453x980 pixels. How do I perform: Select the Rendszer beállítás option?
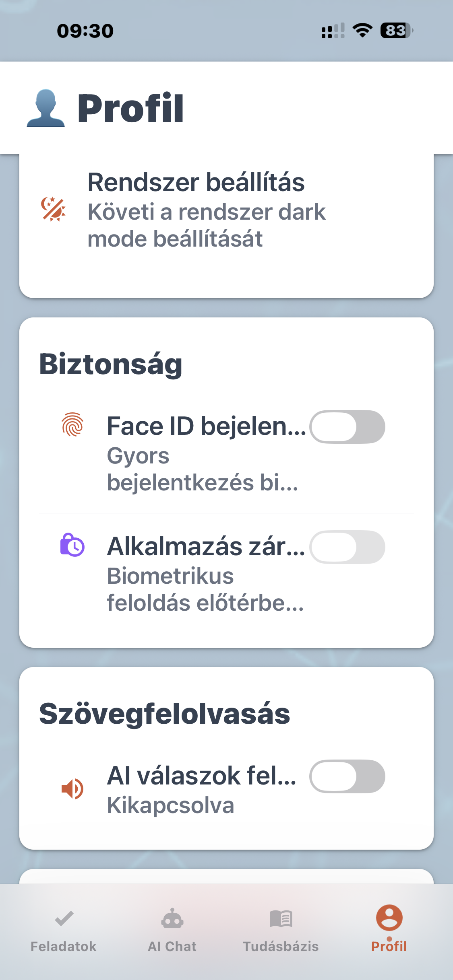pos(196,182)
